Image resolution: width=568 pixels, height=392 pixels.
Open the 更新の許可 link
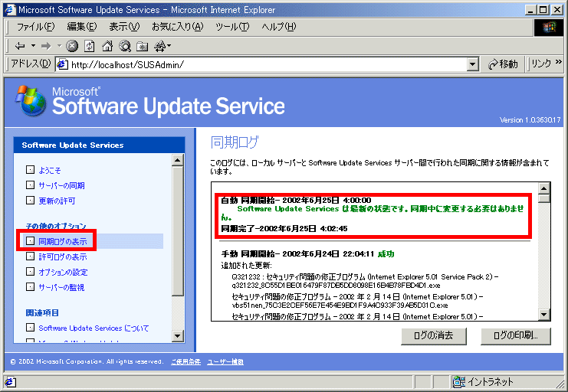[x=57, y=201]
